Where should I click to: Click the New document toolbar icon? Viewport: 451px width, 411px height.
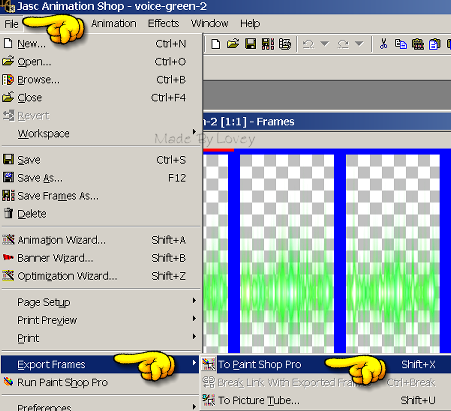pyautogui.click(x=216, y=44)
